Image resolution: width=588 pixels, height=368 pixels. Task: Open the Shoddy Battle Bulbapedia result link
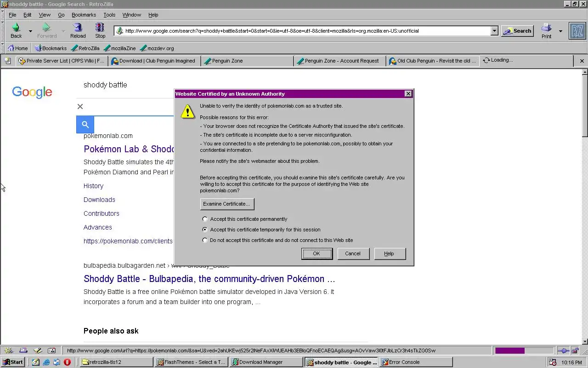point(209,279)
